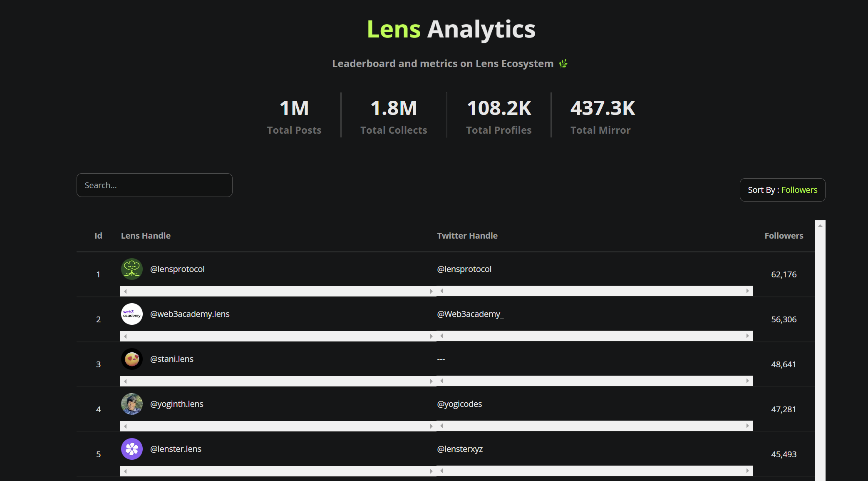The height and width of the screenshot is (481, 868).
Task: Click the Lens Analytics title
Action: click(x=451, y=30)
